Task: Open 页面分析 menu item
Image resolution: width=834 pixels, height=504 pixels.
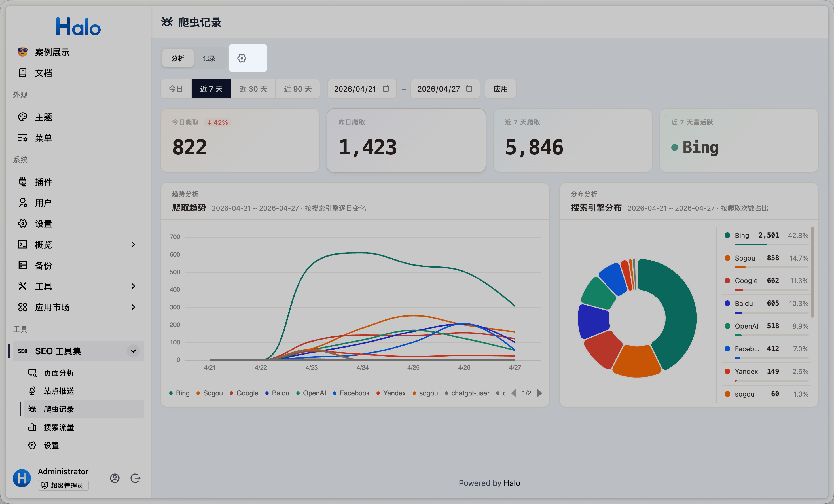Action: click(x=84, y=373)
